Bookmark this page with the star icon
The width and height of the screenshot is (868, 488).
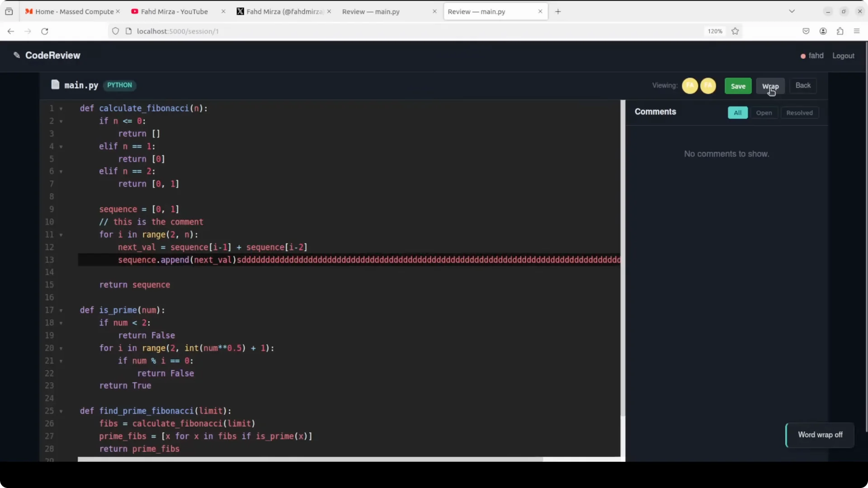(735, 31)
